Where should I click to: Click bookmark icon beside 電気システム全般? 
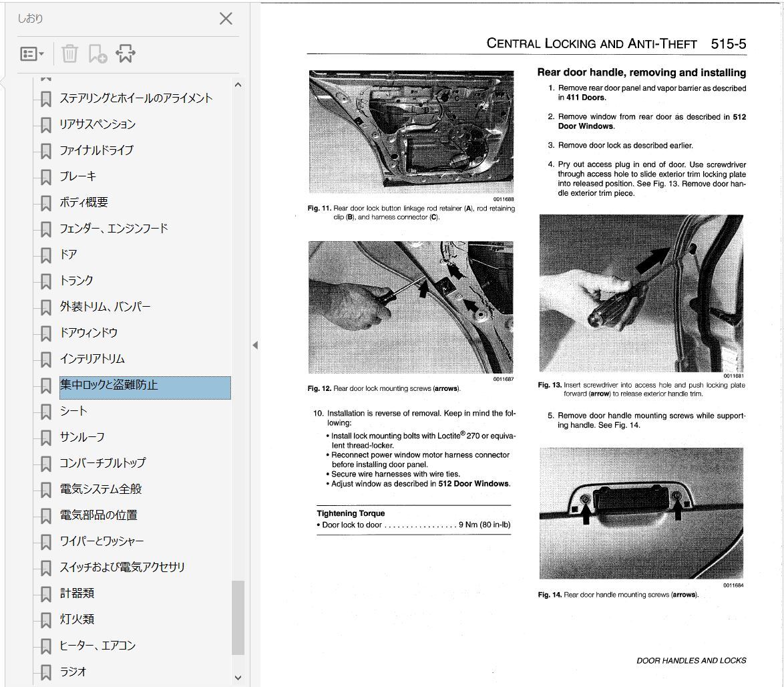(45, 490)
